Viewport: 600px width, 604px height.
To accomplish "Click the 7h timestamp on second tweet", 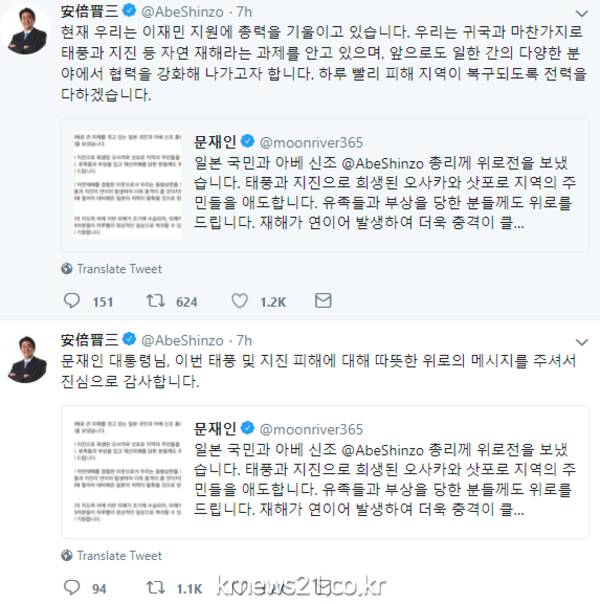I will 244,341.
